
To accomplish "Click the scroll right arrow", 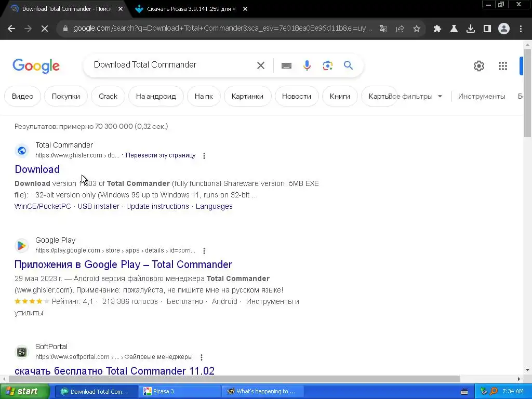I will pyautogui.click(x=518, y=379).
